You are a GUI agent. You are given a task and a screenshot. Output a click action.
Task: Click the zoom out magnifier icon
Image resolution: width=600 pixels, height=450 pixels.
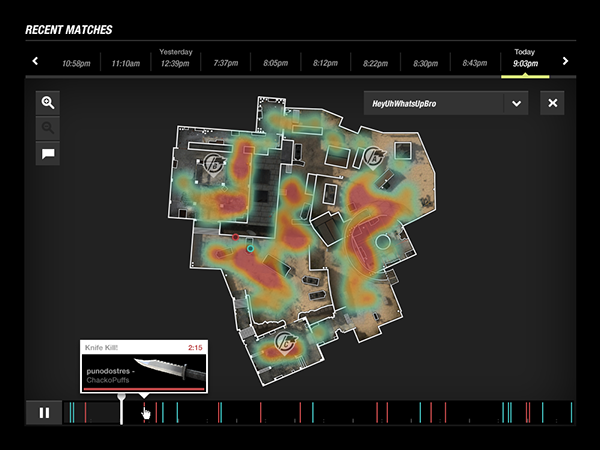coord(48,128)
